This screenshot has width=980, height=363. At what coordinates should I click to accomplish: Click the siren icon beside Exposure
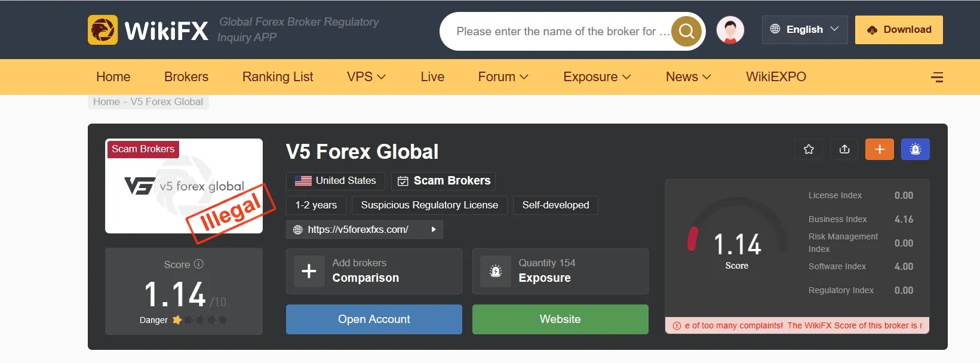pyautogui.click(x=496, y=272)
